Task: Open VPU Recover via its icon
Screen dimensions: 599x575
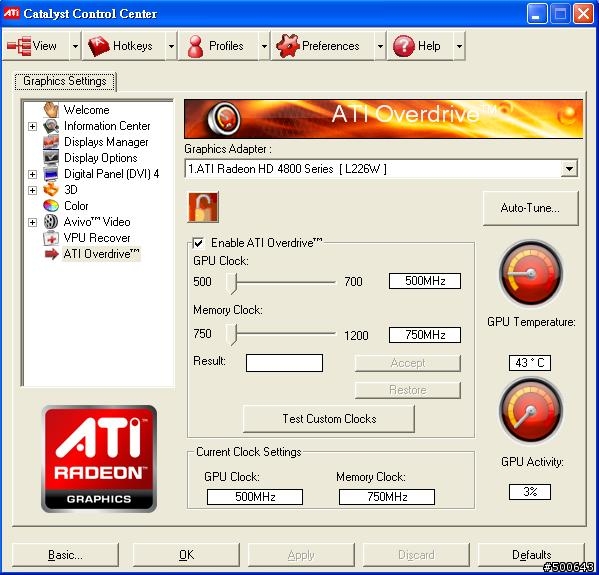Action: (51, 238)
